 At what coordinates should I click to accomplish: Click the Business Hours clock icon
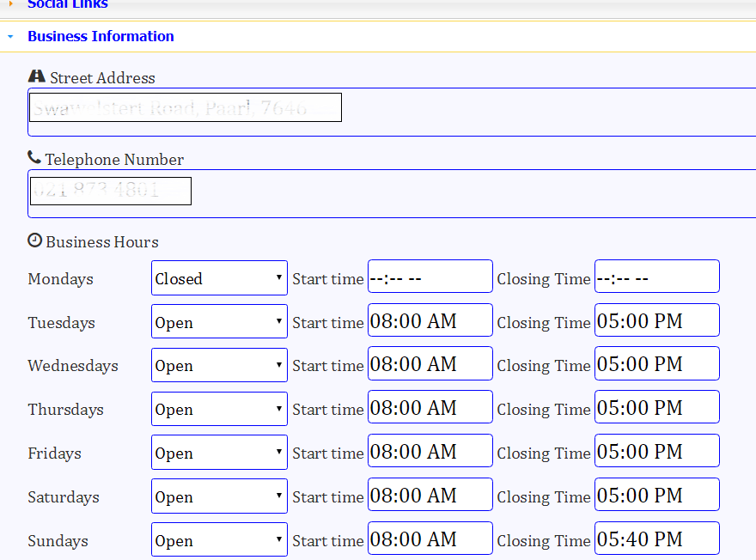(x=35, y=240)
